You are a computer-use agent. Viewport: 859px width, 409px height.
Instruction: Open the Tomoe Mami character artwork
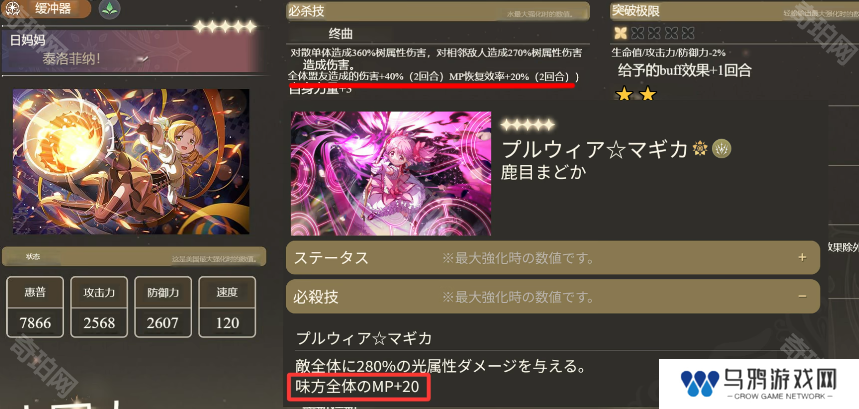click(131, 162)
